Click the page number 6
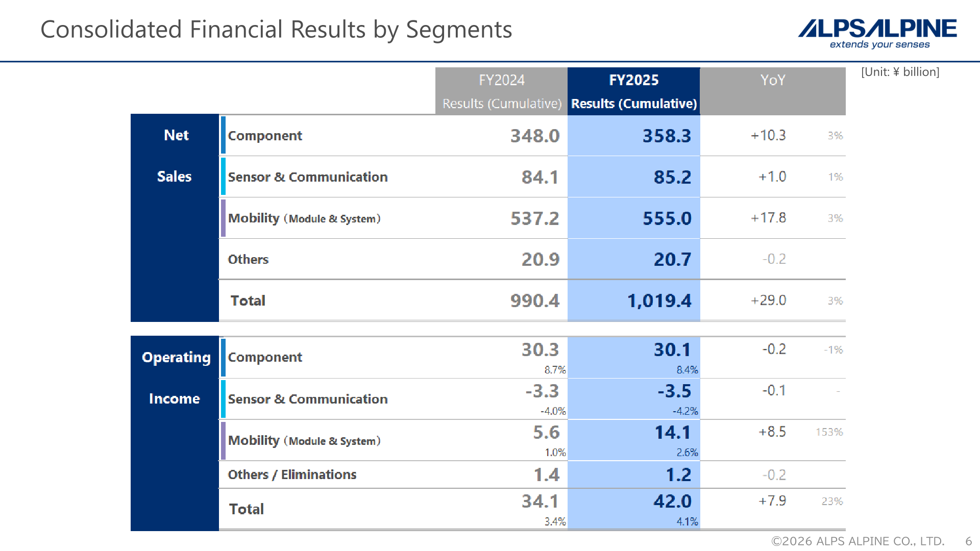The image size is (980, 551). (x=968, y=541)
